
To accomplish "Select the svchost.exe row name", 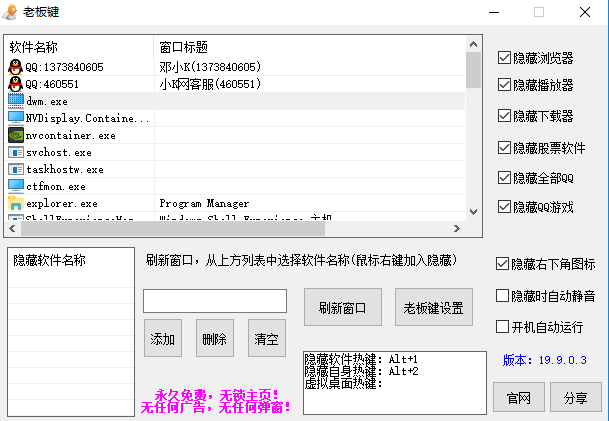I will [59, 152].
